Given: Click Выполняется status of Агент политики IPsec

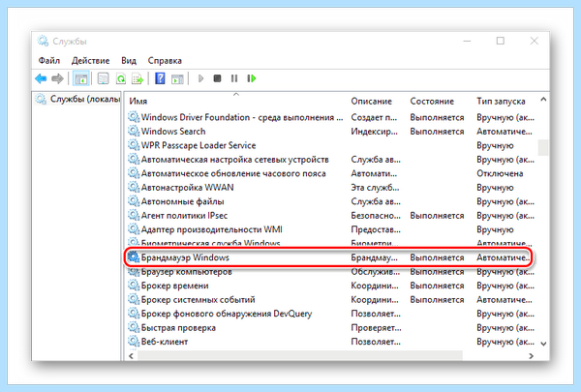Looking at the screenshot, I should [x=437, y=216].
